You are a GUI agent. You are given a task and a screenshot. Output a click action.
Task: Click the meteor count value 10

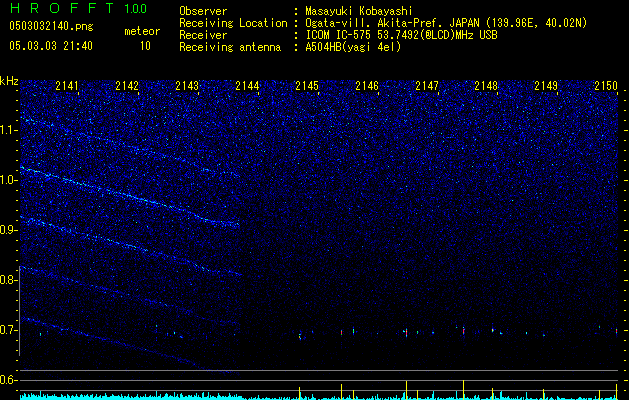[x=145, y=46]
